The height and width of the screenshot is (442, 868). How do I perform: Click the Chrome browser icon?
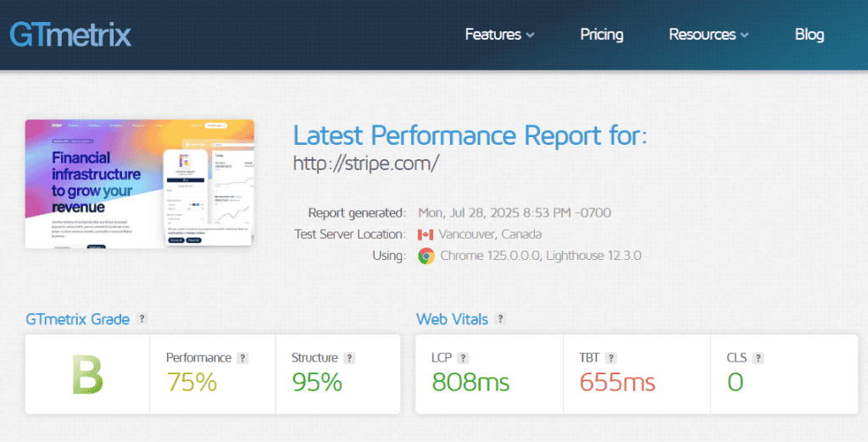coord(426,256)
